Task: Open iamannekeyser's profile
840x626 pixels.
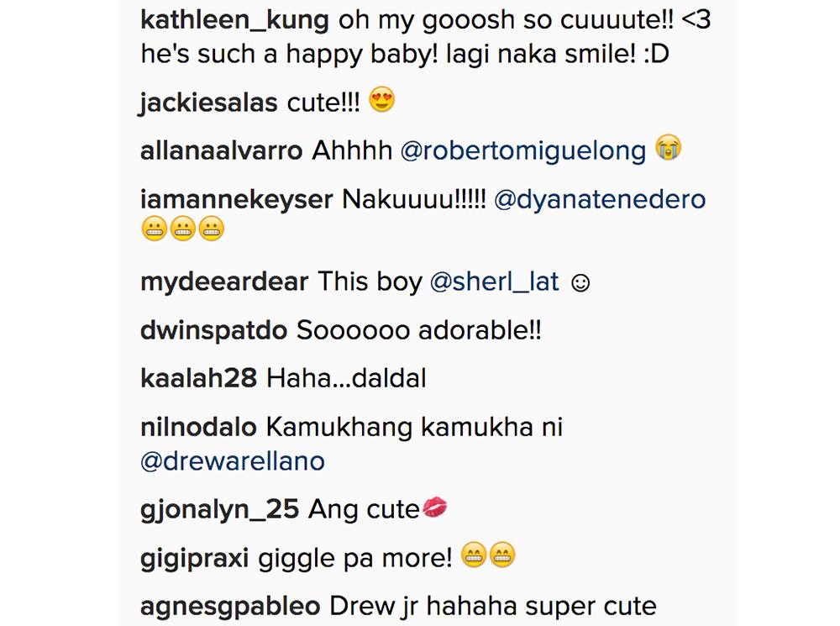Action: point(236,200)
